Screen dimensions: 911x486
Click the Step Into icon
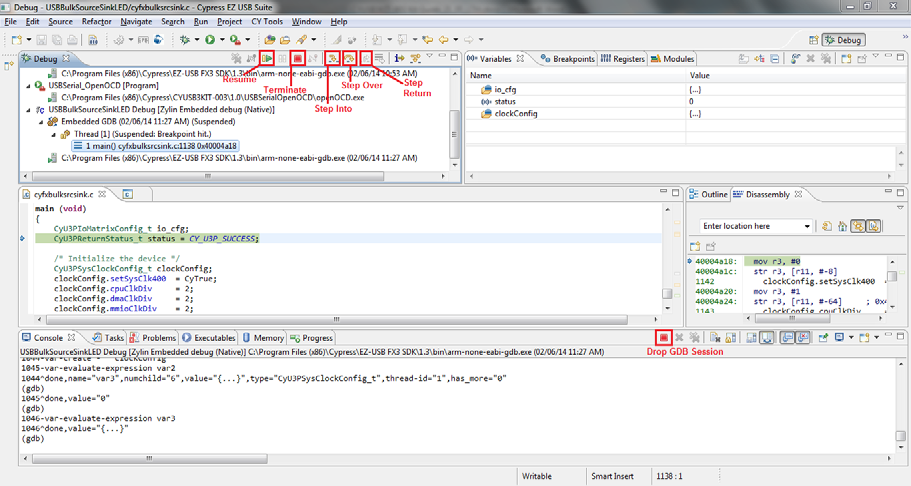333,59
